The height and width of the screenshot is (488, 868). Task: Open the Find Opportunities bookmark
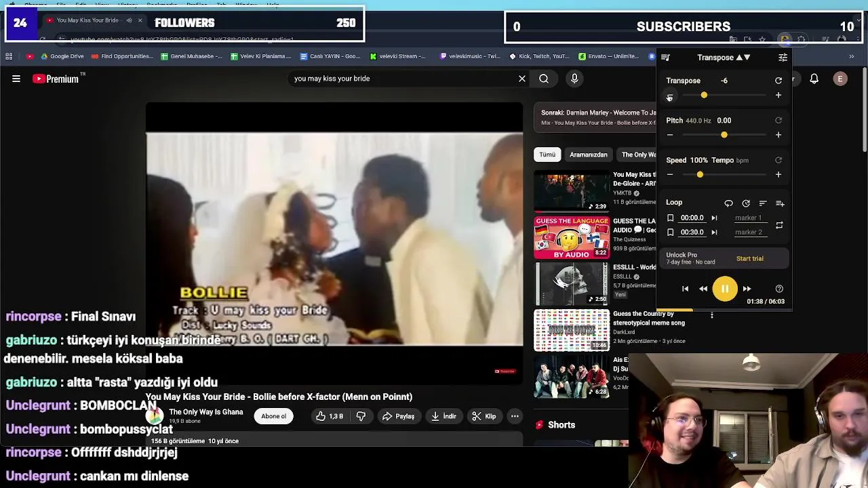(122, 56)
